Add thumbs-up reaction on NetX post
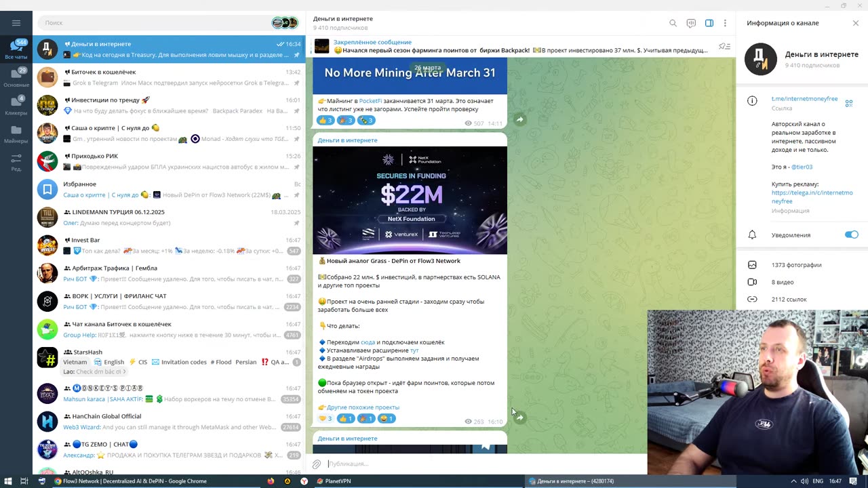Screen dimensions: 868x488 tap(347, 418)
